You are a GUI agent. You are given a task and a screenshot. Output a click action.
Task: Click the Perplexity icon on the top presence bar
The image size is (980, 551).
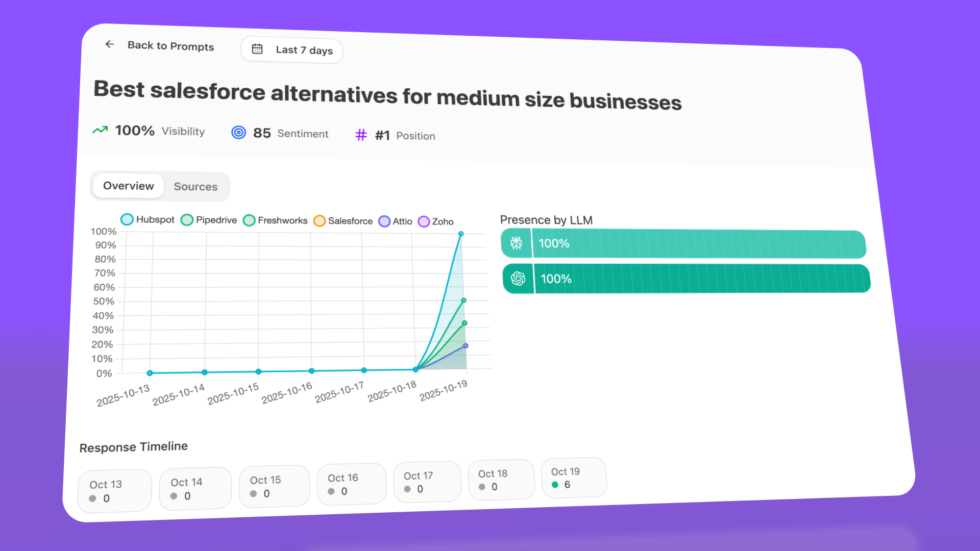click(517, 243)
